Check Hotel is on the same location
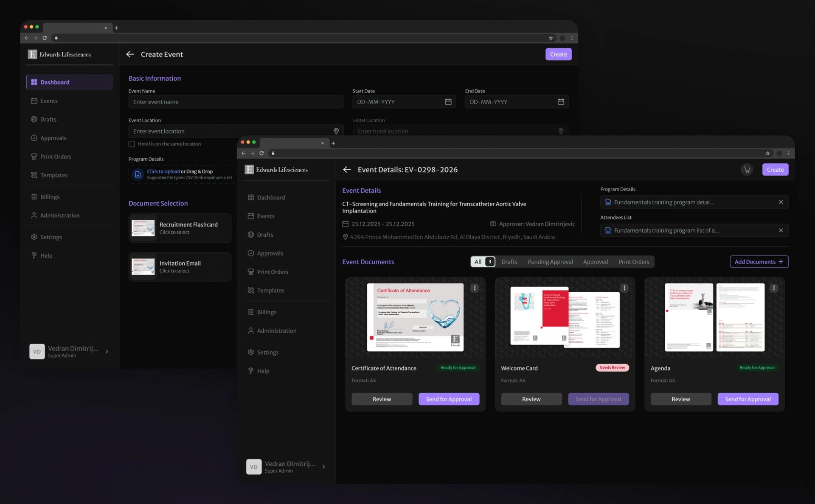 coord(132,144)
